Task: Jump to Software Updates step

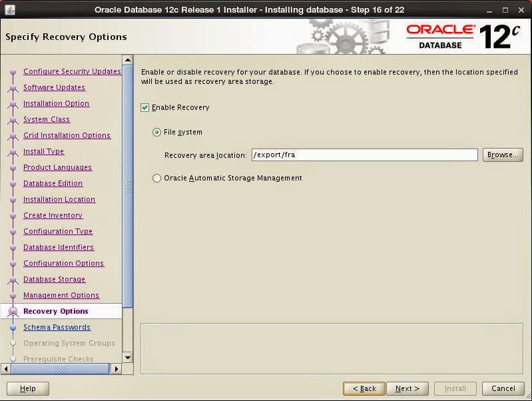Action: pos(55,87)
